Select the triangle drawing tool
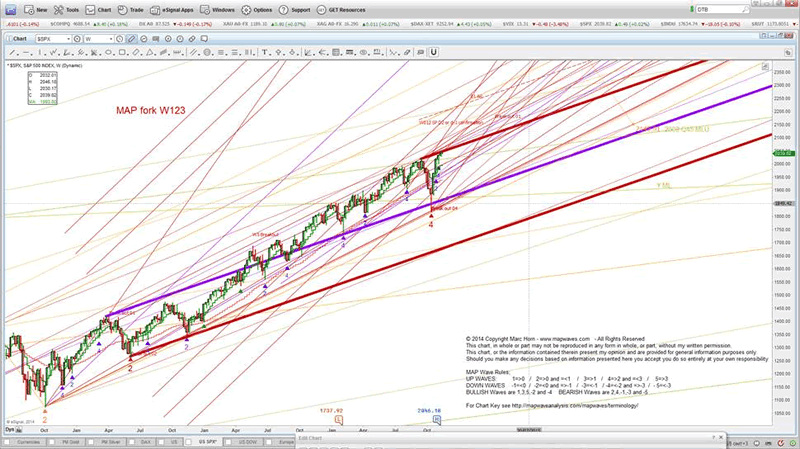800x449 pixels. [149, 52]
